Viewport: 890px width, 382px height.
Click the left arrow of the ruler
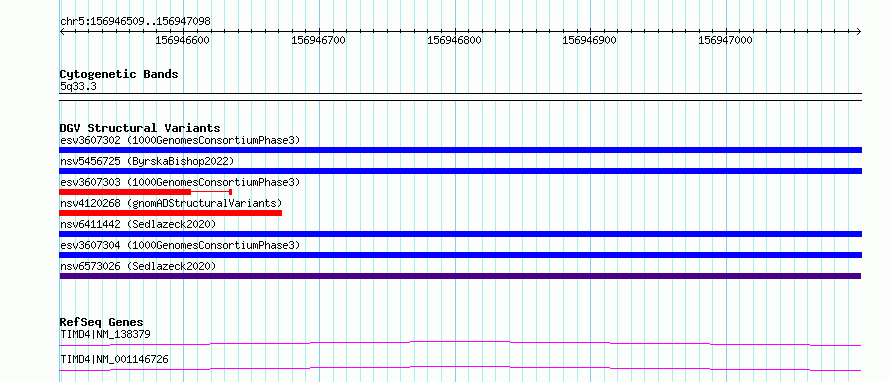62,32
